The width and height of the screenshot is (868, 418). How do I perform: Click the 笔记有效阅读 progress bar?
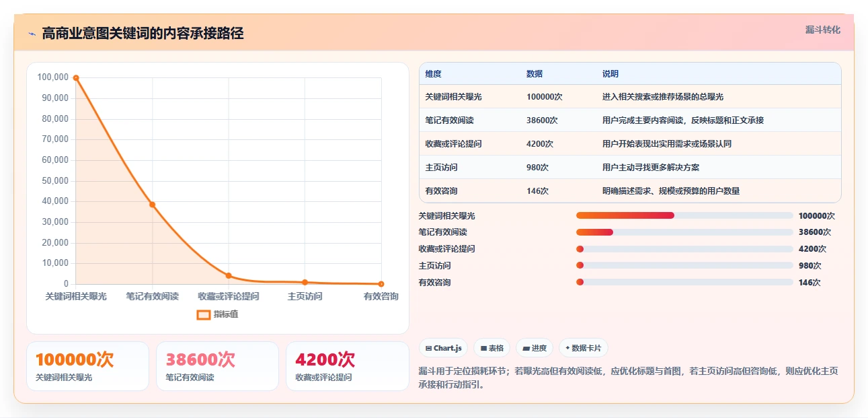pos(684,232)
